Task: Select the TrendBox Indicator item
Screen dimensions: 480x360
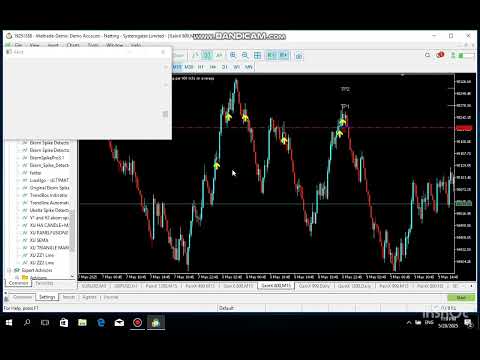Action: click(49, 195)
